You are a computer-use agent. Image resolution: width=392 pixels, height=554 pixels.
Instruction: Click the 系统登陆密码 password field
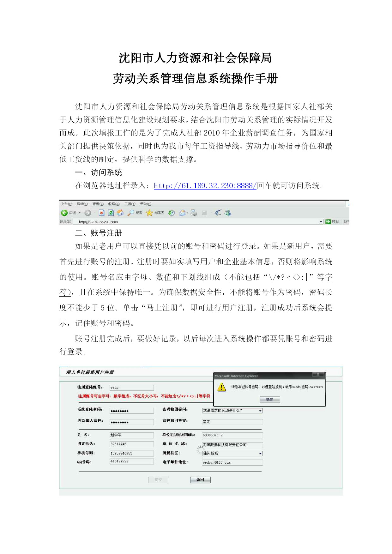pos(132,411)
